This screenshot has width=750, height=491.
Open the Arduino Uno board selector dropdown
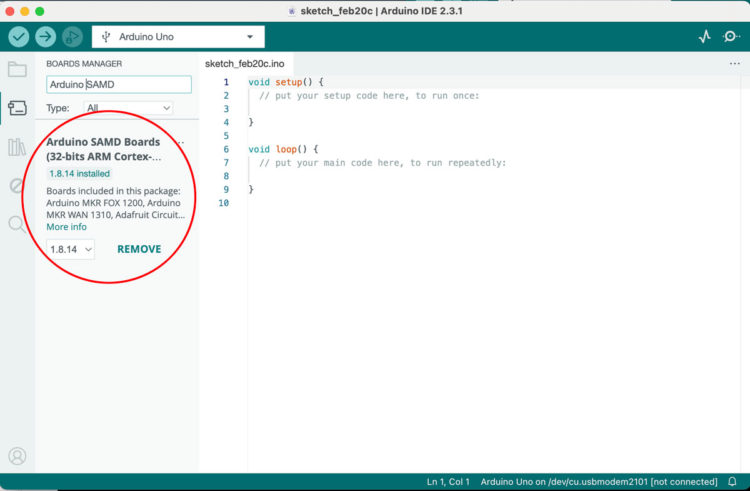178,37
